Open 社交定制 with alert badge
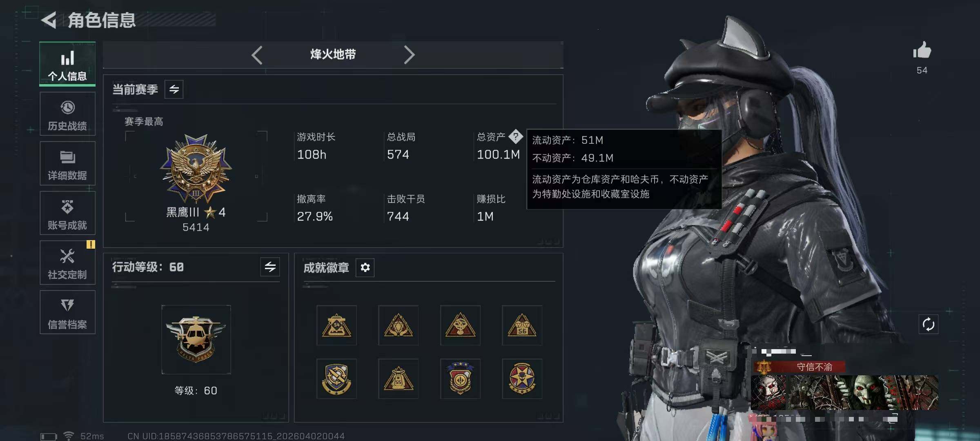980x441 pixels. click(x=67, y=263)
